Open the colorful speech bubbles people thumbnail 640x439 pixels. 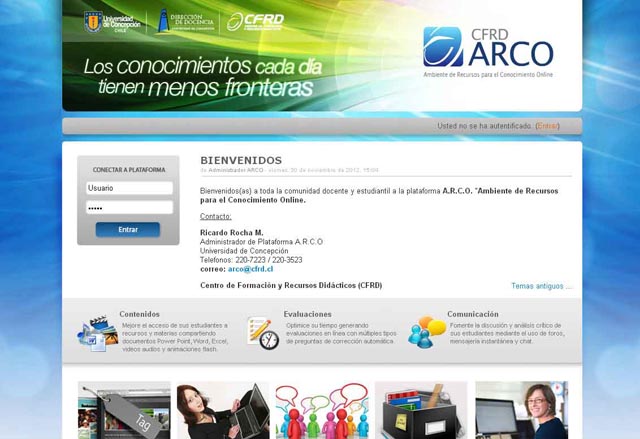tap(322, 410)
